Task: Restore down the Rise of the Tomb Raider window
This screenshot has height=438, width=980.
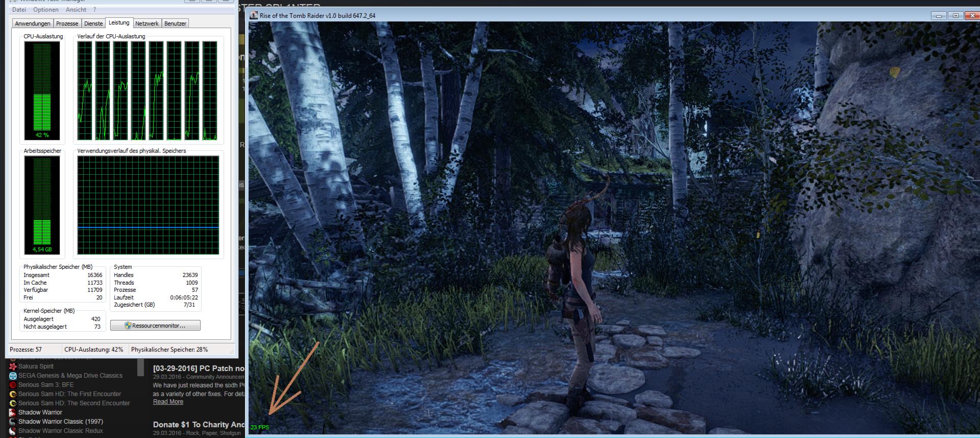Action: click(955, 16)
